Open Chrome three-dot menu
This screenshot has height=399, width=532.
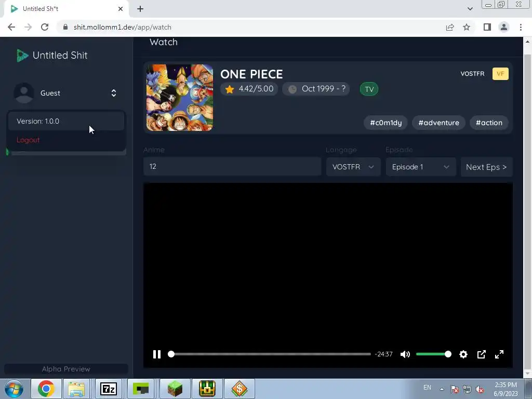pos(521,27)
